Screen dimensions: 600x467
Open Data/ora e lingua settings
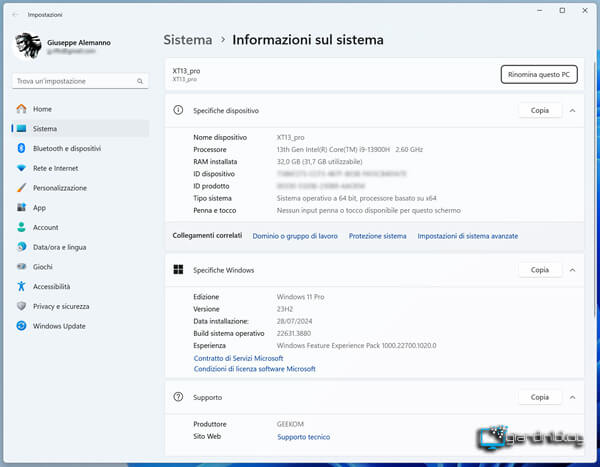point(80,247)
